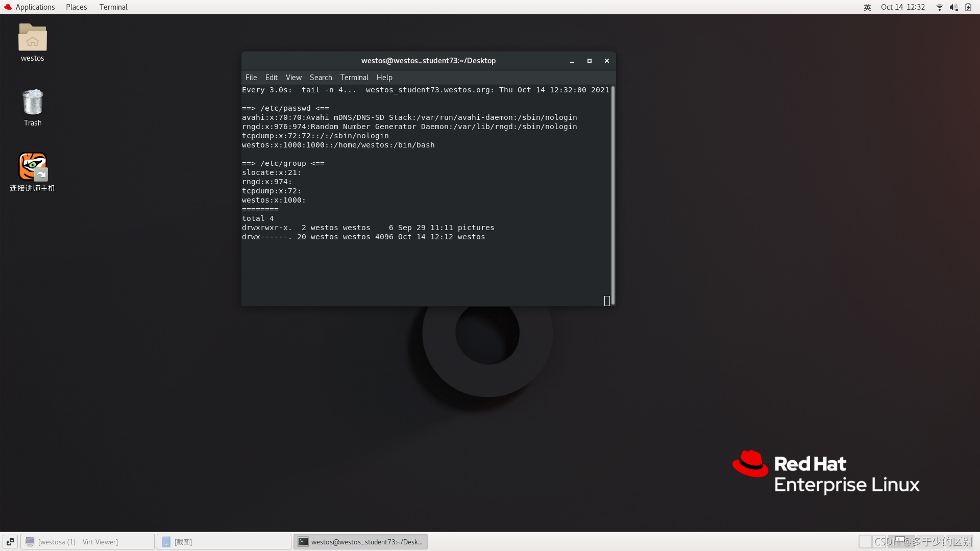Launch the tiger VNC shortcut icon
Image resolution: width=980 pixels, height=551 pixels.
click(32, 167)
